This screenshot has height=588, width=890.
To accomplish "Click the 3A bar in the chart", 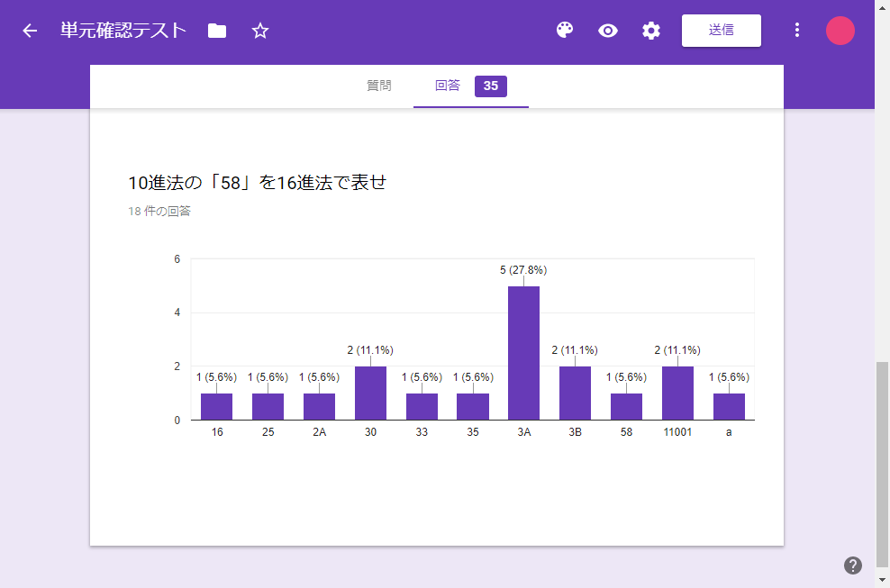I will point(523,353).
